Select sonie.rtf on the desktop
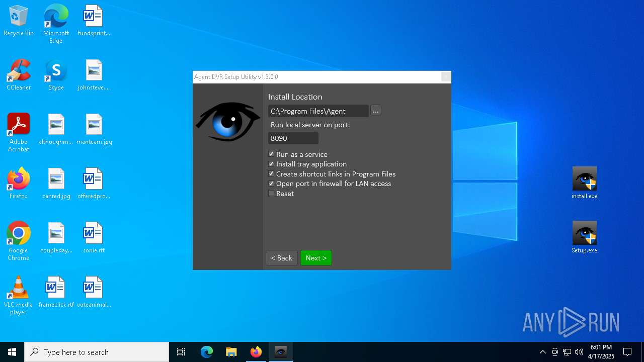Screen dimensions: 644x362 coord(94,238)
